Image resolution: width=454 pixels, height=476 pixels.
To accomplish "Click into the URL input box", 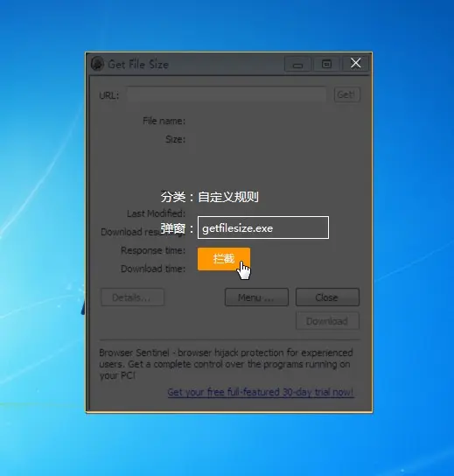I will pos(227,94).
